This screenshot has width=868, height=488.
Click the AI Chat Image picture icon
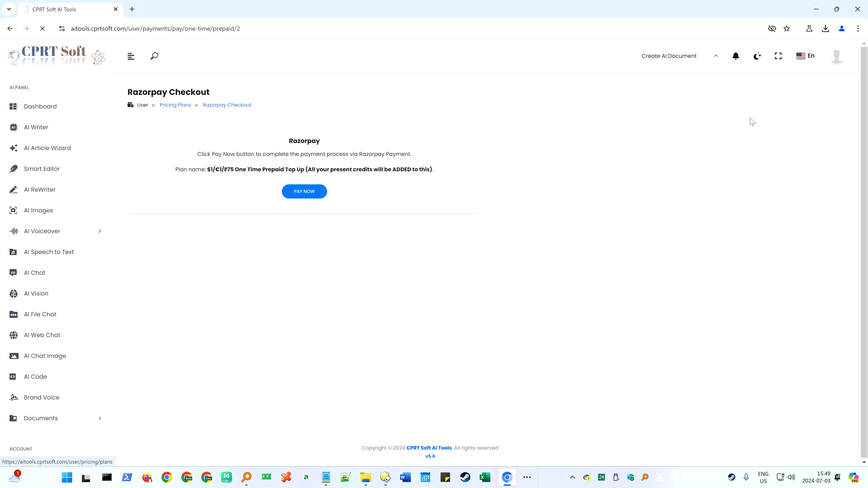tap(14, 356)
